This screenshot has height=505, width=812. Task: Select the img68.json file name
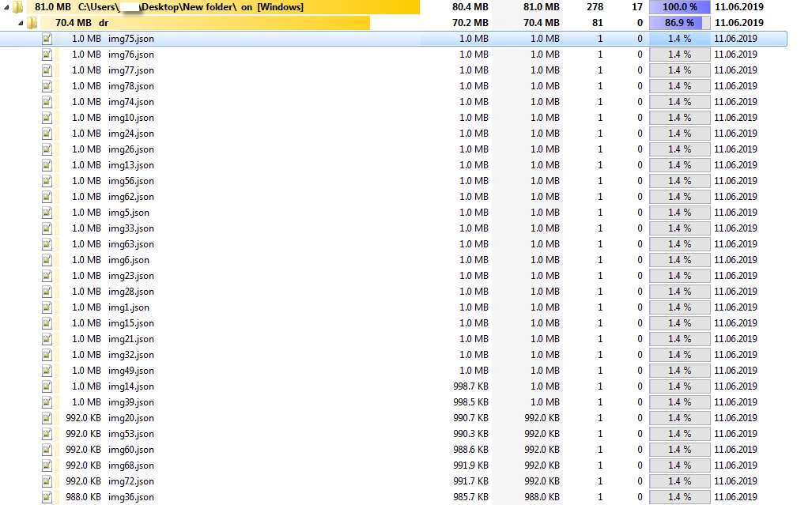click(131, 465)
